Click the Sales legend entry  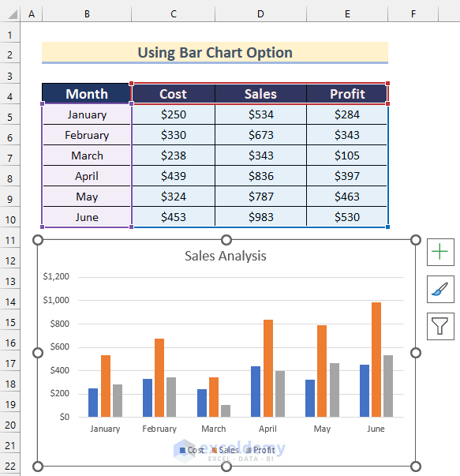pyautogui.click(x=225, y=450)
